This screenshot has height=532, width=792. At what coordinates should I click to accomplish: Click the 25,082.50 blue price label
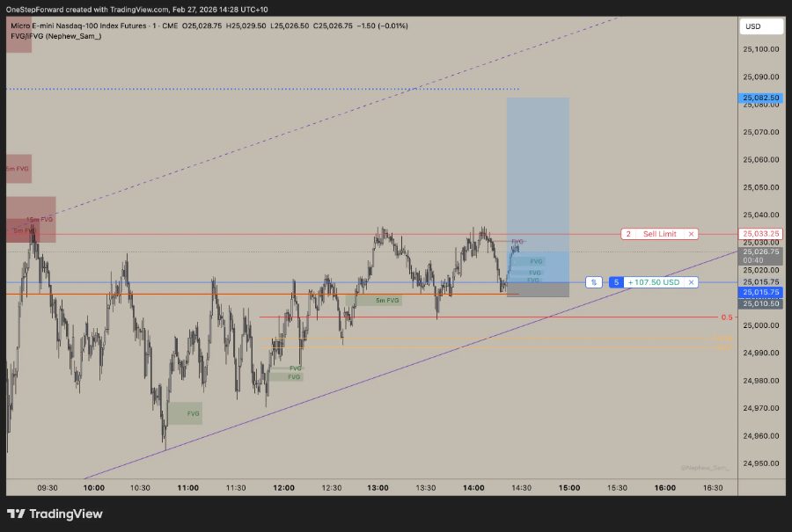[761, 98]
